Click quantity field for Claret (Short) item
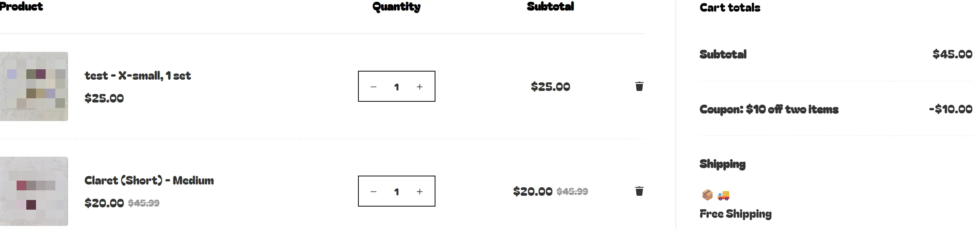980x229 pixels. 396,191
